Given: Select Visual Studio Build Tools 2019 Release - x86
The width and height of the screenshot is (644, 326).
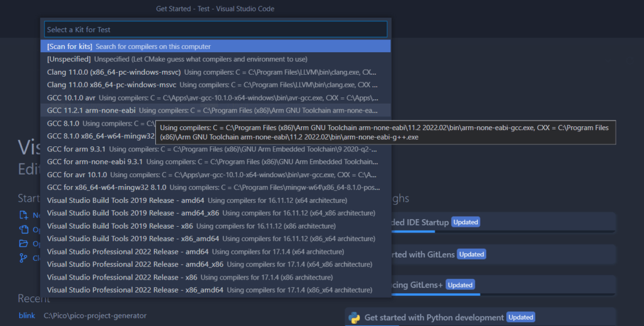Looking at the screenshot, I should [x=215, y=226].
